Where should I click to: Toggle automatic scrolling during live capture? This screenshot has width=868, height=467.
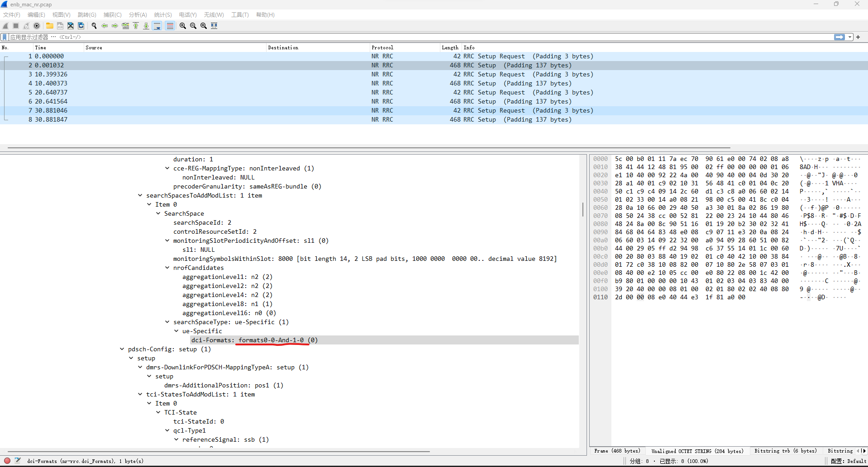tap(157, 26)
